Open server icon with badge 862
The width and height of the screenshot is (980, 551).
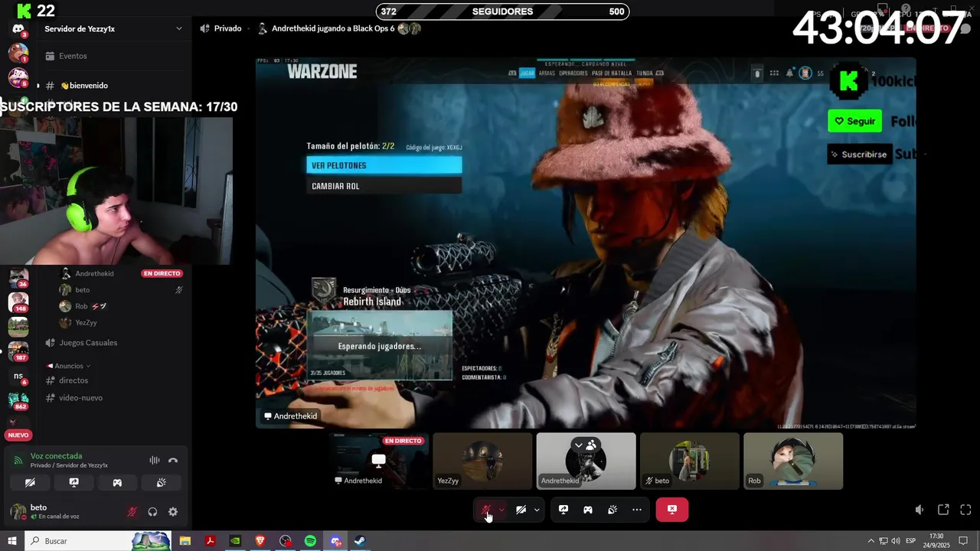[18, 400]
